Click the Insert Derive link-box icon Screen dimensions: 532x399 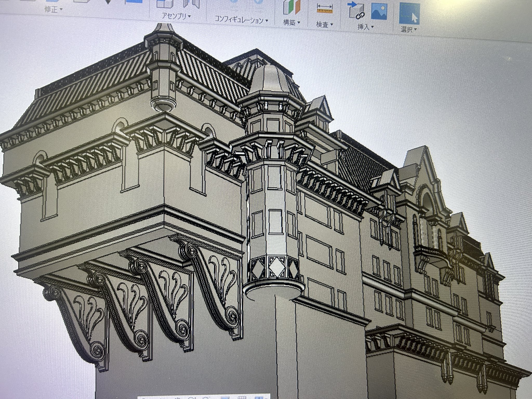tap(356, 10)
